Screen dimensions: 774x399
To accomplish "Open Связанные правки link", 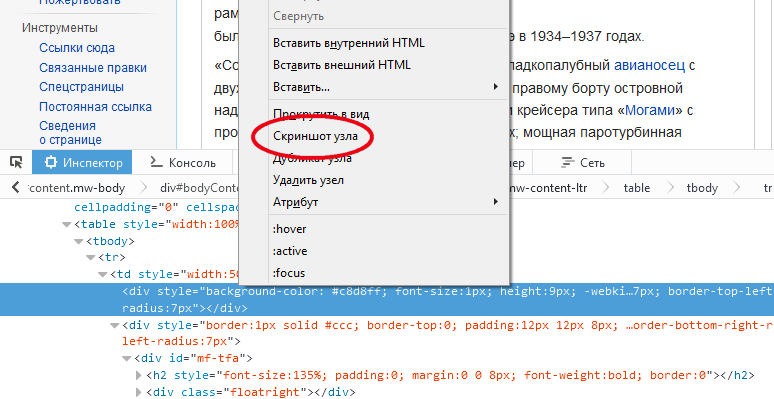I will click(x=93, y=68).
